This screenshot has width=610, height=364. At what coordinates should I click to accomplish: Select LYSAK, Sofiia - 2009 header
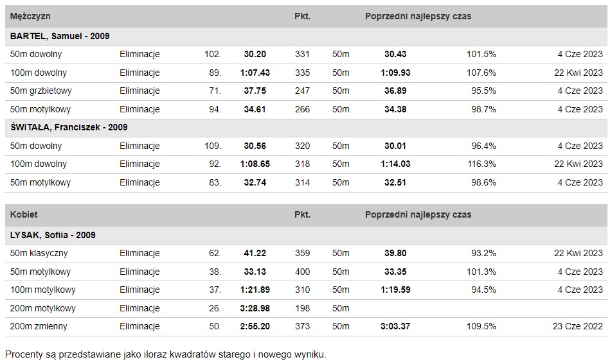click(53, 236)
